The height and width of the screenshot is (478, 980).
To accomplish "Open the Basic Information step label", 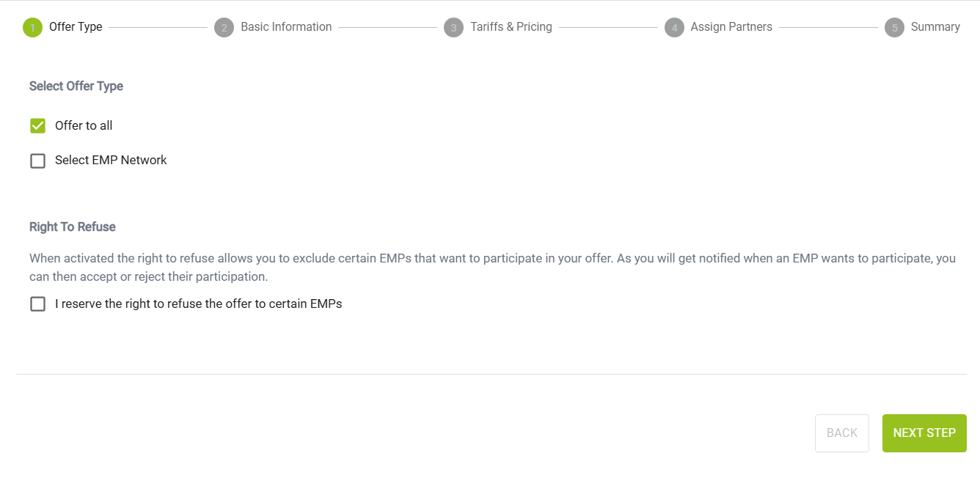I will 286,27.
